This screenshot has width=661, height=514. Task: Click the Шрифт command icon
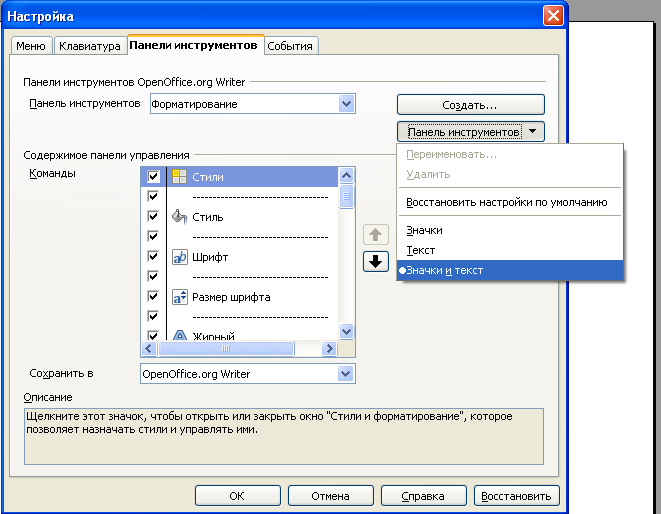click(180, 257)
